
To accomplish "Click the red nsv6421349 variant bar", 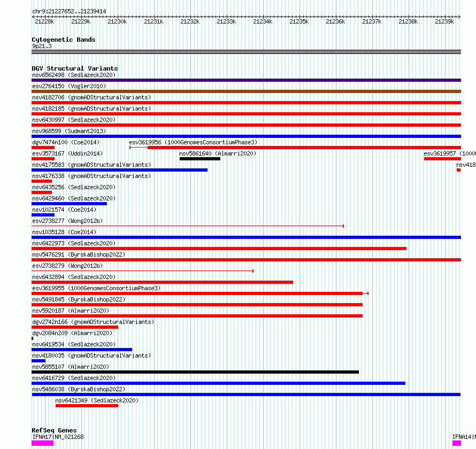I will coord(87,406).
